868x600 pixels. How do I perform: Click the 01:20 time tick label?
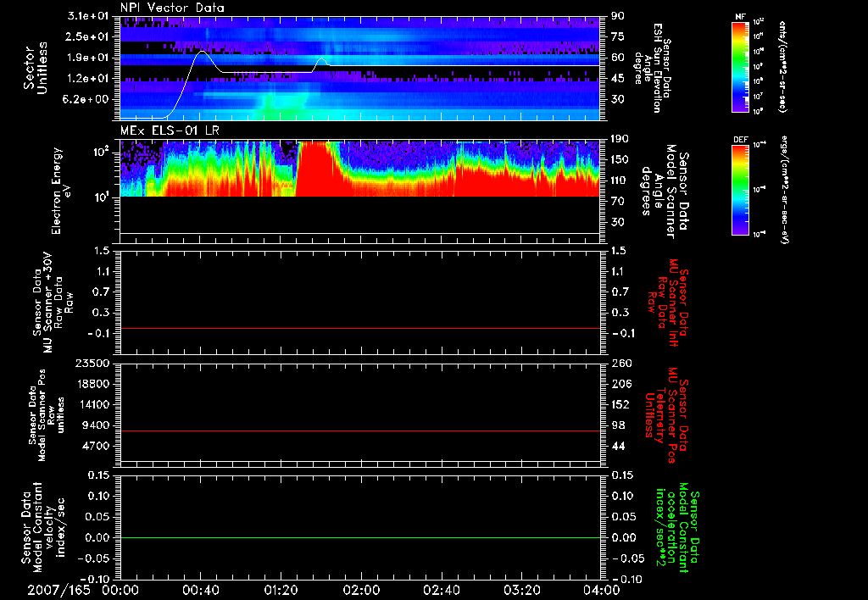click(x=281, y=590)
